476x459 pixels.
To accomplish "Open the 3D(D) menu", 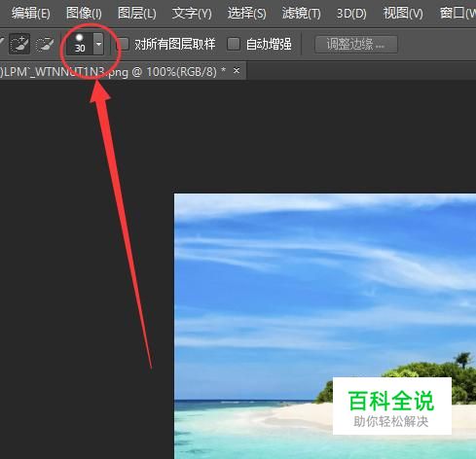I will tap(351, 14).
